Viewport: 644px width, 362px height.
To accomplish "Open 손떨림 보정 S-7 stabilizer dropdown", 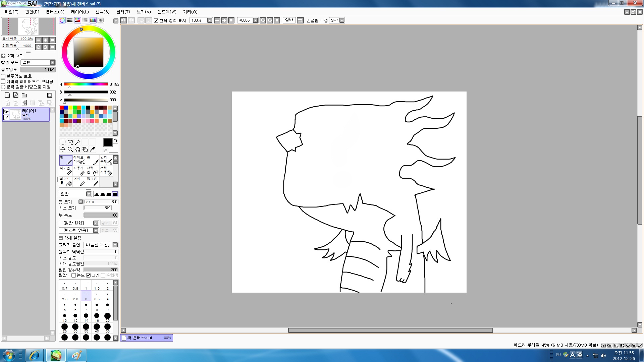I will coord(342,20).
